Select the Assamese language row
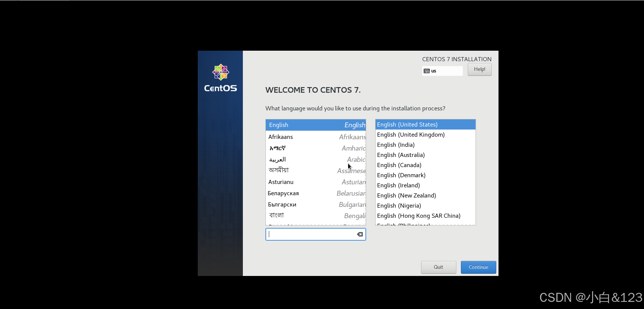The width and height of the screenshot is (644, 309). click(315, 171)
